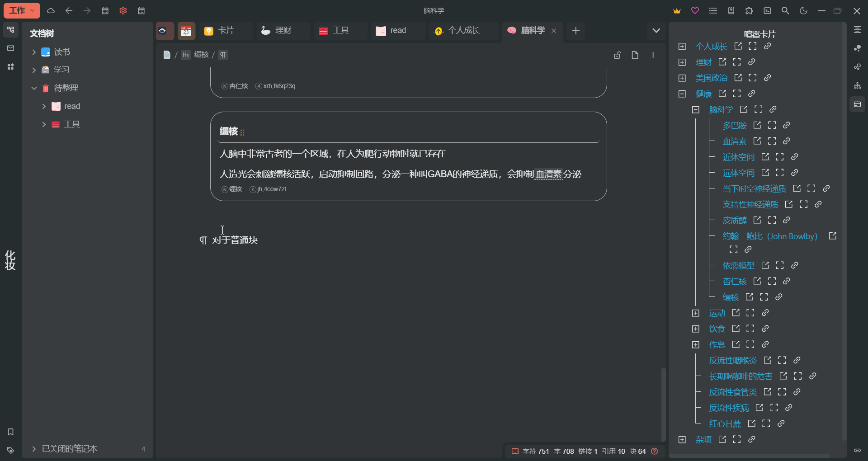This screenshot has height=461, width=868.
Task: Open Settings with the red gear icon
Action: pos(123,11)
